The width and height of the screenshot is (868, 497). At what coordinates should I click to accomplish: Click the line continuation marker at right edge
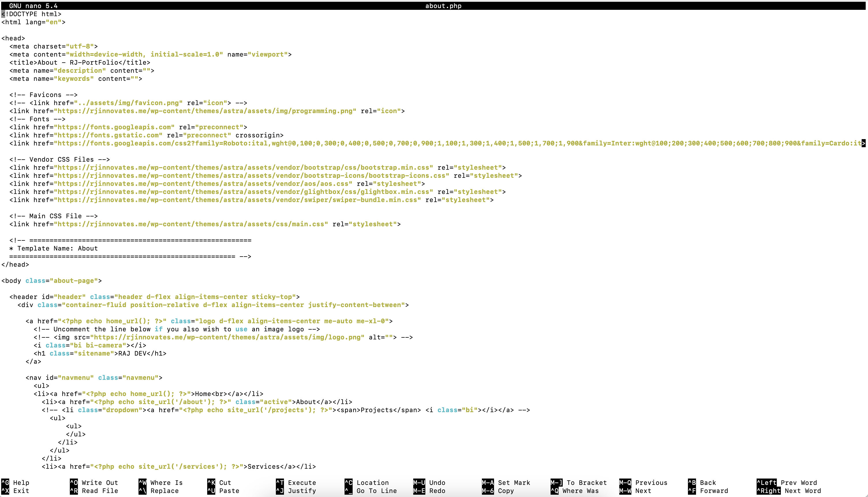[x=863, y=143]
